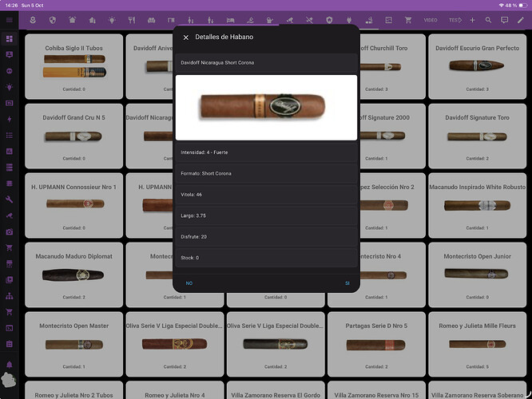Open the Davidoff Signature Toro card
The height and width of the screenshot is (399, 532).
pos(477,136)
